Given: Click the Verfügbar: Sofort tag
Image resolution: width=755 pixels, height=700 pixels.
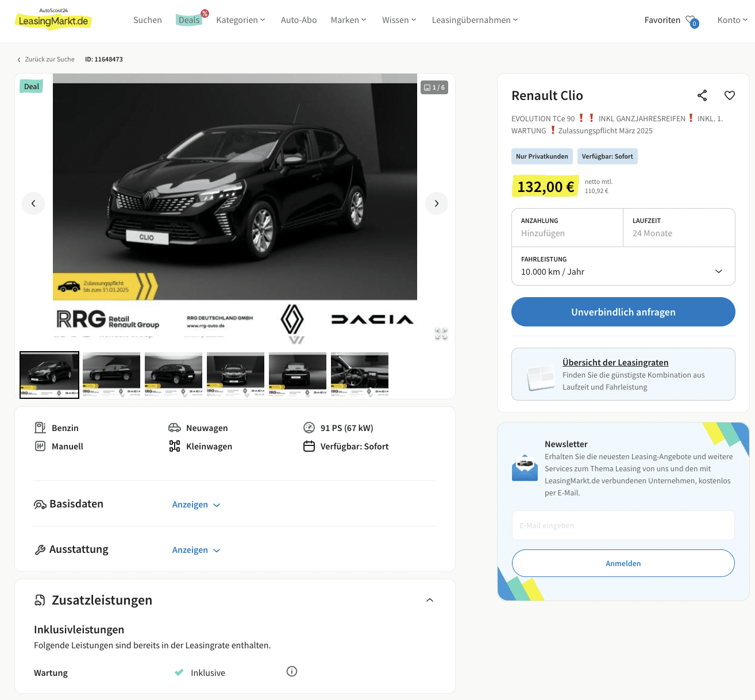Looking at the screenshot, I should pos(607,156).
